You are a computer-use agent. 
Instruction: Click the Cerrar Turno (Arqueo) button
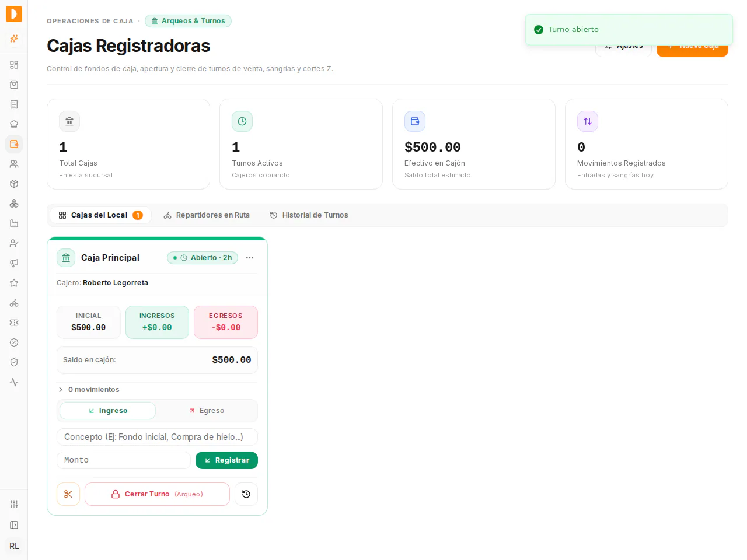[157, 494]
